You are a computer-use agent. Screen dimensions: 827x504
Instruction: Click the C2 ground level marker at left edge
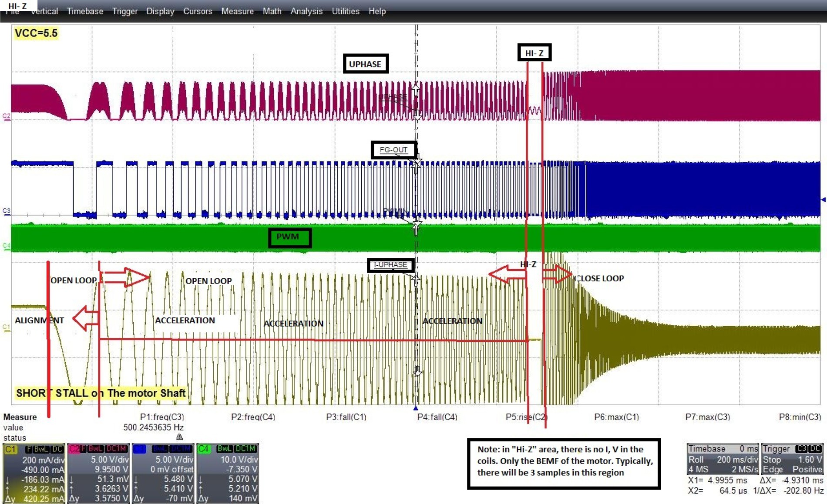click(x=6, y=117)
